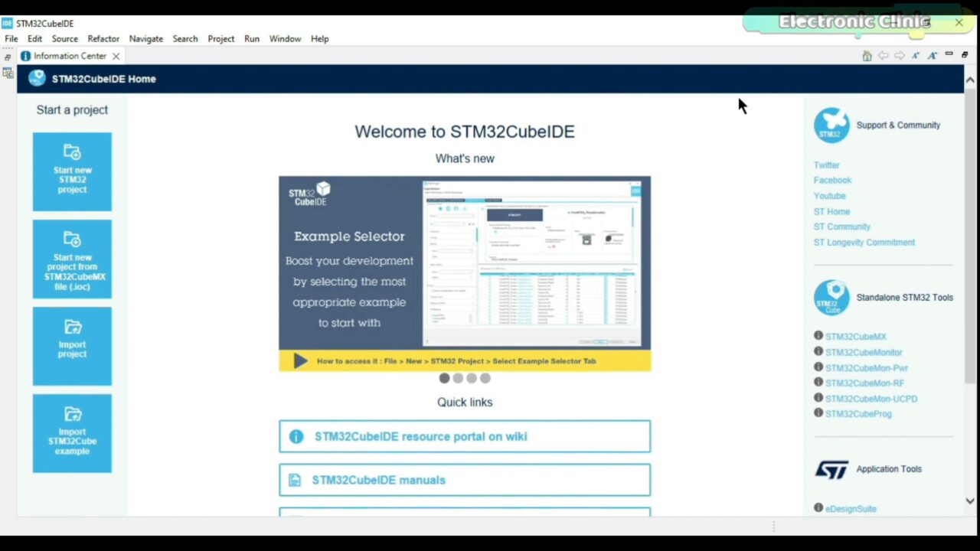Click the Import project button
Viewport: 980px width, 551px height.
tap(72, 346)
